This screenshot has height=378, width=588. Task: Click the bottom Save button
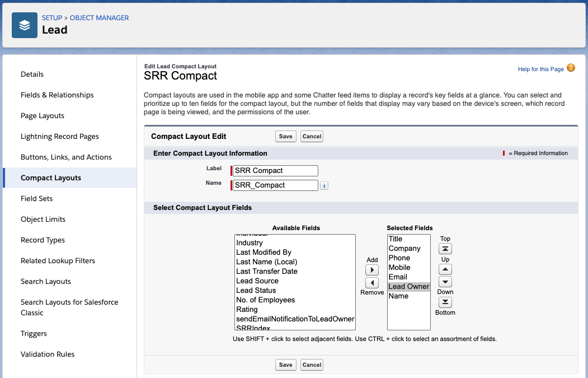tap(286, 365)
